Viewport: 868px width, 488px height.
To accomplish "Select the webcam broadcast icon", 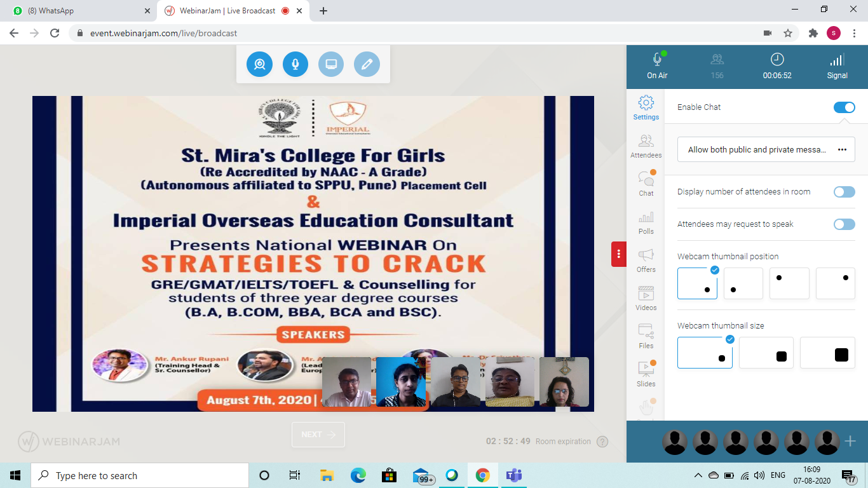I will [259, 64].
